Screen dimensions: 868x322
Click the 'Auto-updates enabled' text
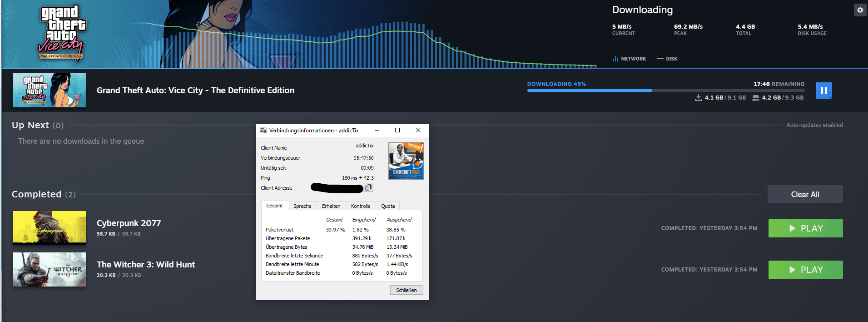[x=814, y=125]
